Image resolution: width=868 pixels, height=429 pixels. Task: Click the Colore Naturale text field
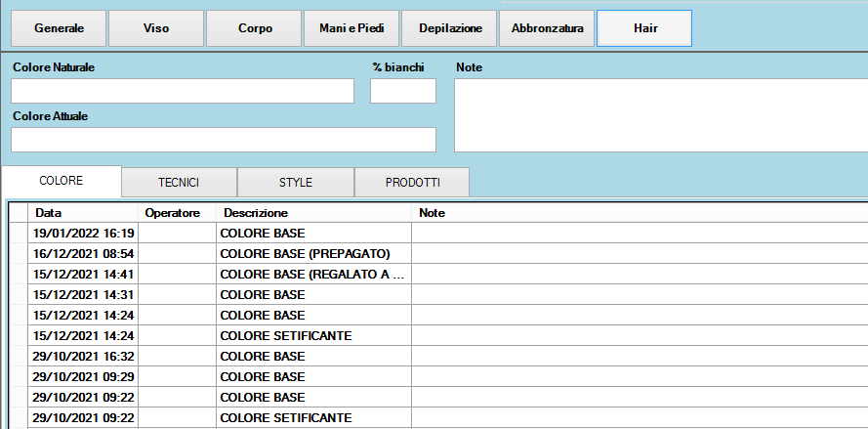click(x=183, y=91)
